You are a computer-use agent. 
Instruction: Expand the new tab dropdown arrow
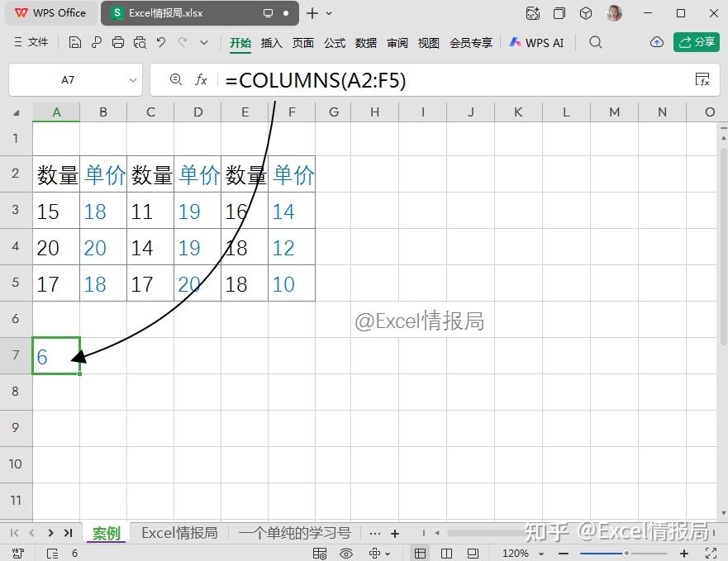pos(329,13)
